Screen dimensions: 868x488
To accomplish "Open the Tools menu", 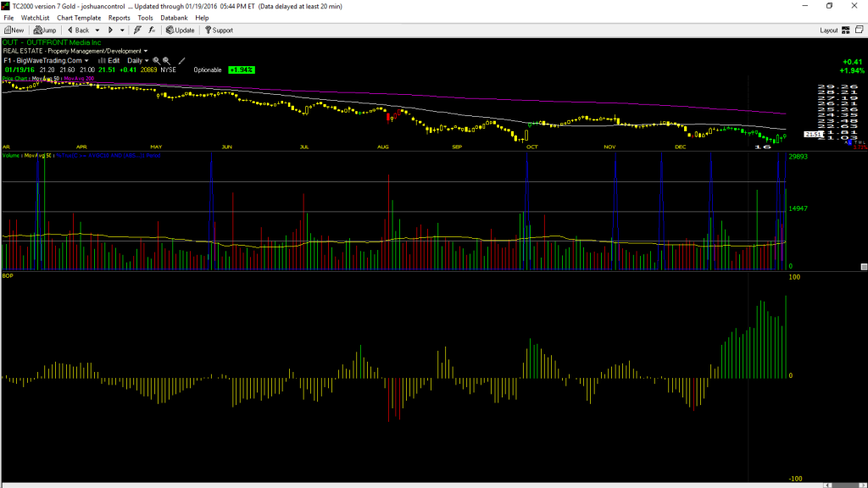I will 145,18.
